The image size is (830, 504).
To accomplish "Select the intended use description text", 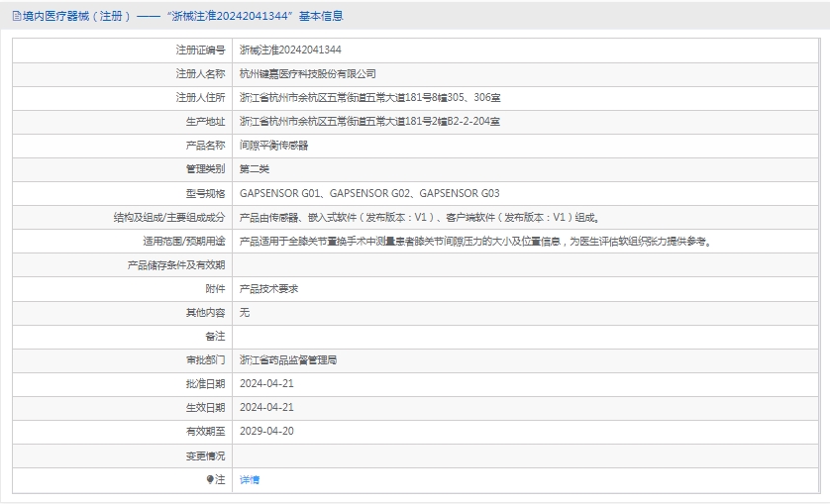I will [474, 241].
